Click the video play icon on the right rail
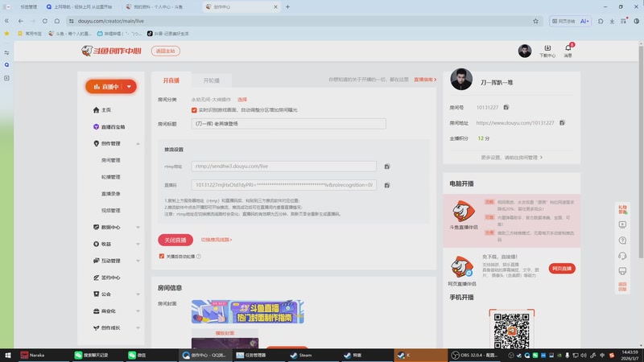The image size is (644, 362). coord(622,225)
